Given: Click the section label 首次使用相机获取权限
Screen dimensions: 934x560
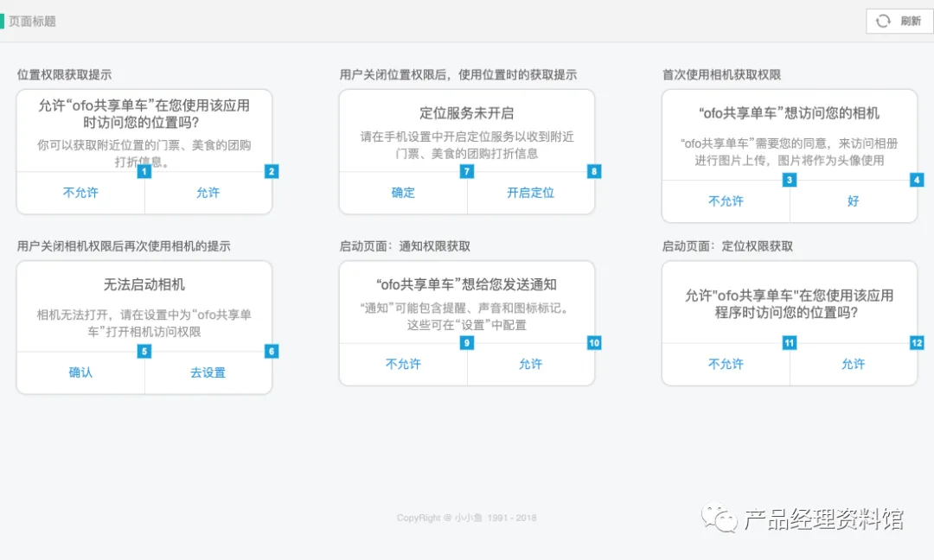Looking at the screenshot, I should click(x=721, y=74).
